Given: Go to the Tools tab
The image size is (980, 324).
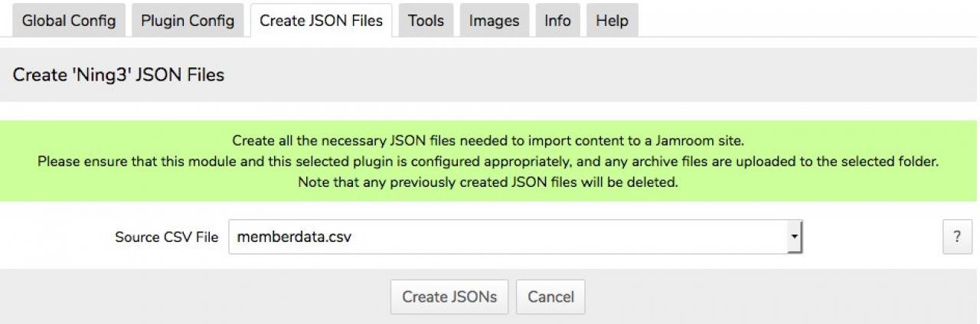Looking at the screenshot, I should pos(426,21).
